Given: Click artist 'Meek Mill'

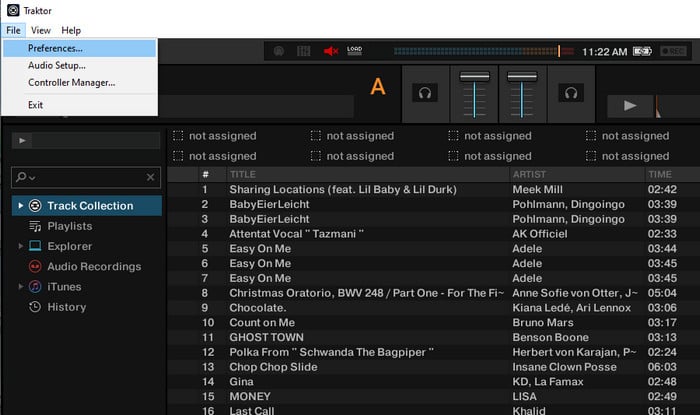Looking at the screenshot, I should click(538, 190).
